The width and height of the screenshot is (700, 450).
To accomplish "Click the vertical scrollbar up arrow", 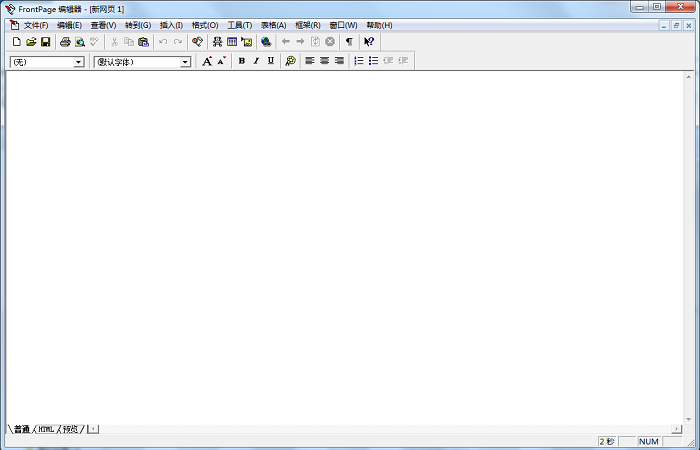I will click(x=689, y=77).
